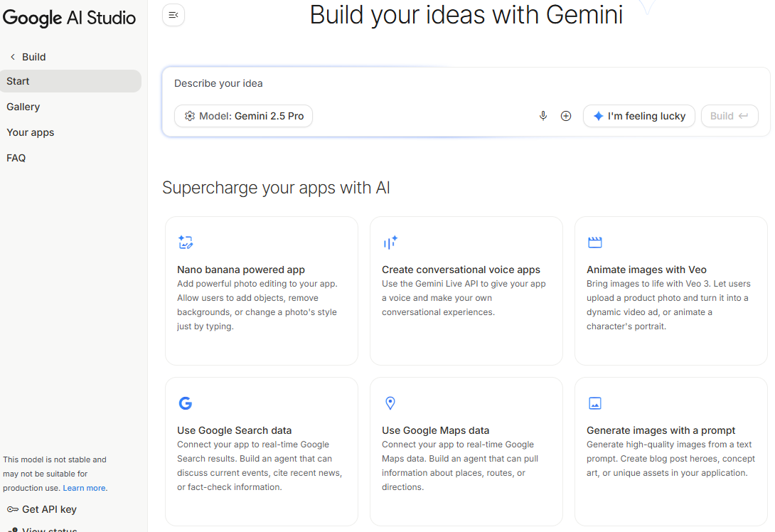Screen dimensions: 775x532
Task: Select the Create conversational voice apps card
Action: pos(466,291)
